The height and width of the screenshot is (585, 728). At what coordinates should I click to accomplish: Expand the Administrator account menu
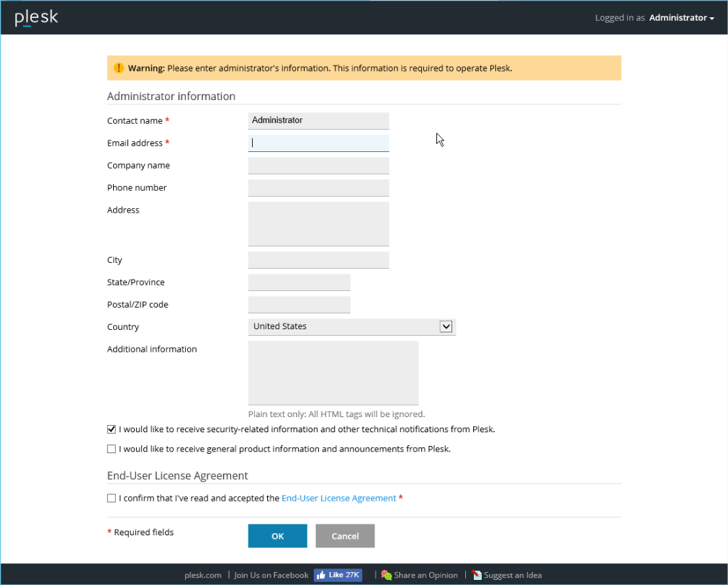click(681, 18)
